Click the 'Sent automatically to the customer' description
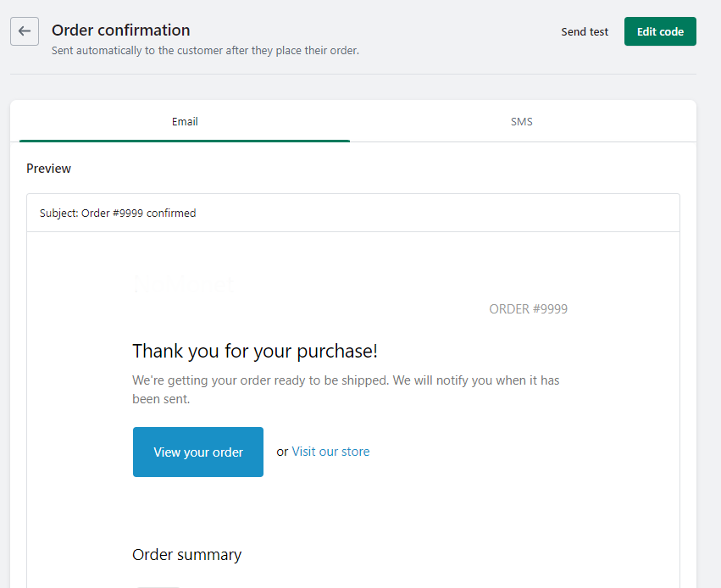Image resolution: width=721 pixels, height=588 pixels. point(205,50)
